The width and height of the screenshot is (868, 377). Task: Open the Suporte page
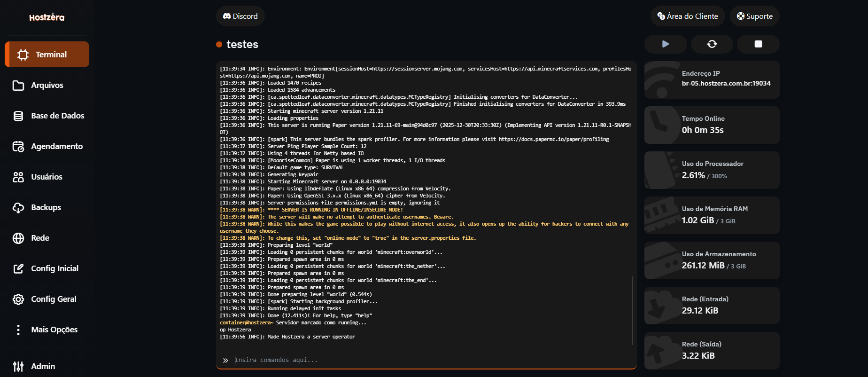(x=754, y=16)
